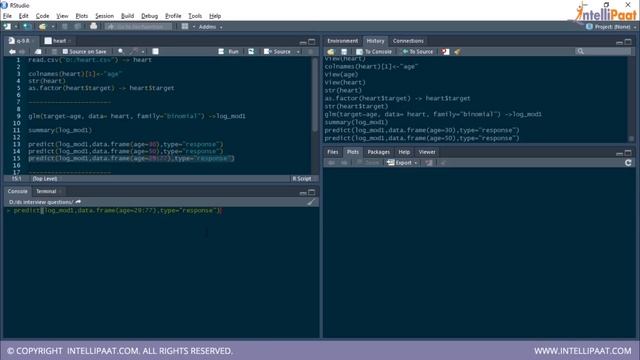Click the Save History disk icon

pos(344,52)
